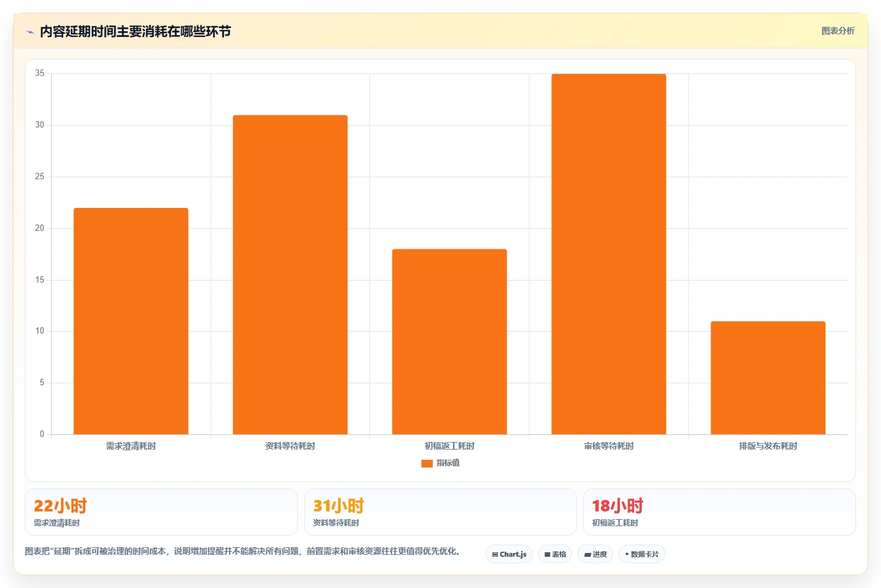This screenshot has width=881, height=588.
Task: Click the 数据卡片 tag chip
Action: 642,554
